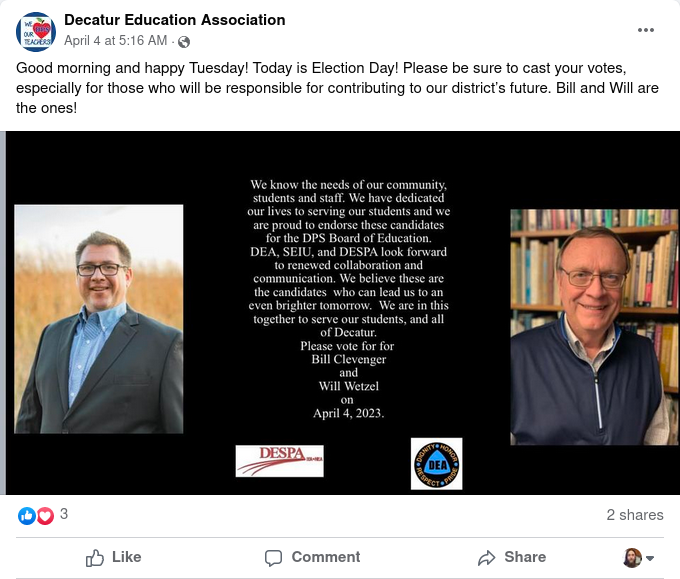Click the Comment button label
Screen dimensions: 680x579
pyautogui.click(x=326, y=557)
